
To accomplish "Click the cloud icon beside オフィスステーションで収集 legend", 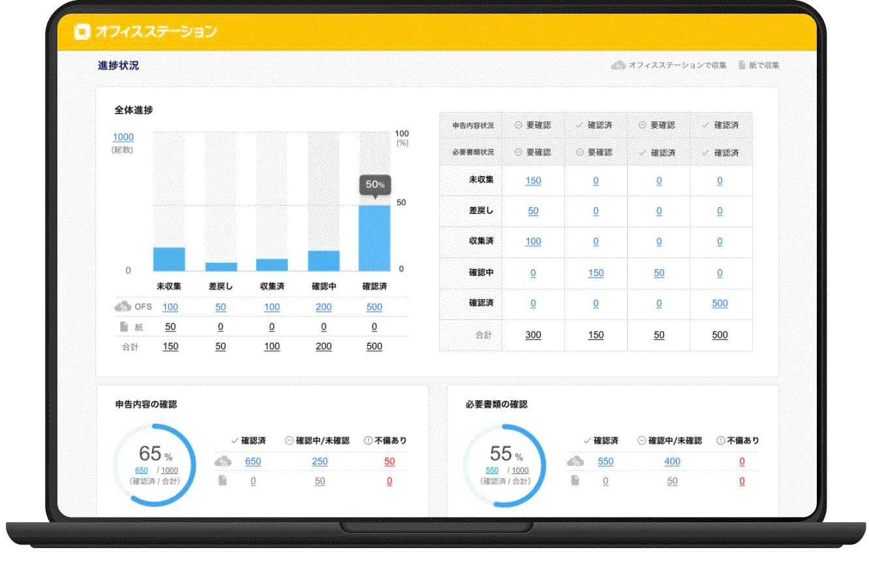I will [x=618, y=65].
